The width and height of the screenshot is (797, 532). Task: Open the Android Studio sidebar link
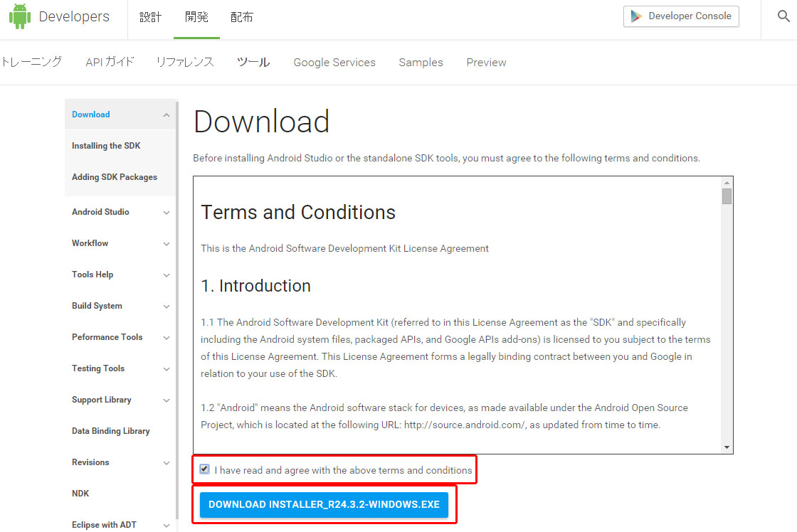[100, 212]
